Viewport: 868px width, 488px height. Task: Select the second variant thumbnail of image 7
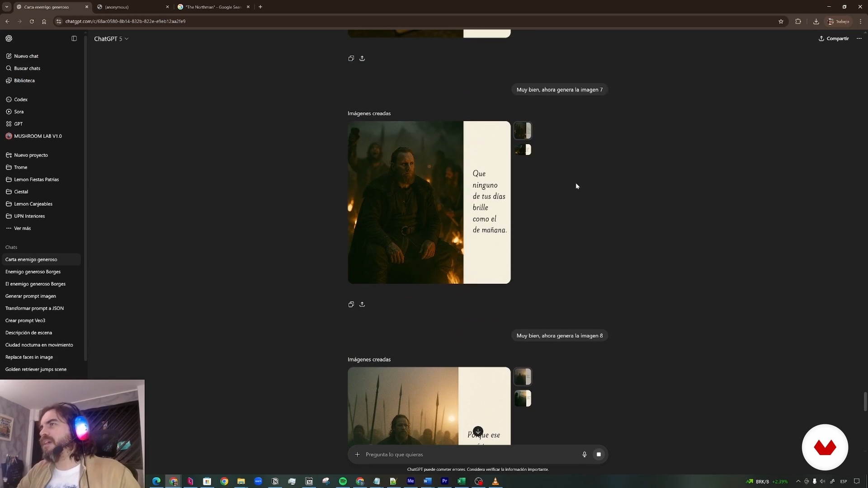coord(523,150)
